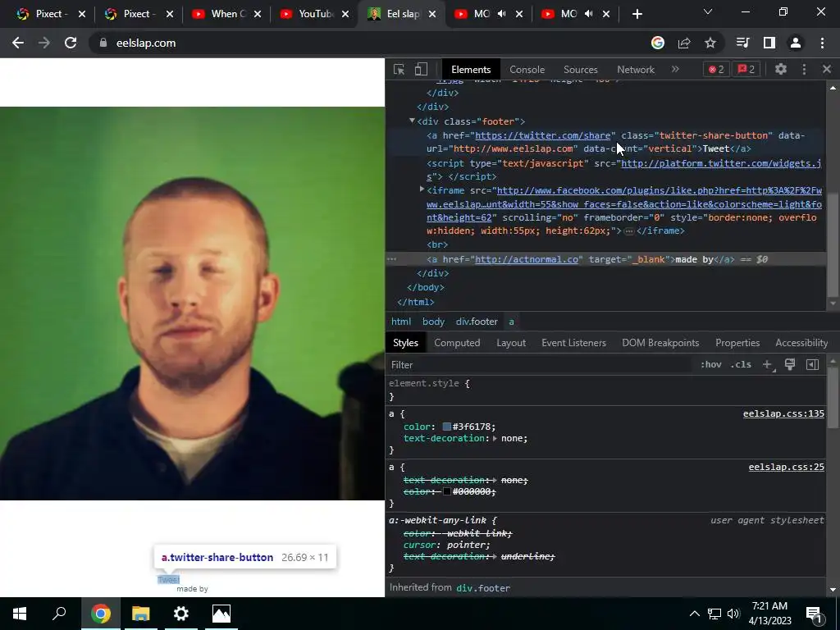Open the selected node ellipsis menu

391,259
